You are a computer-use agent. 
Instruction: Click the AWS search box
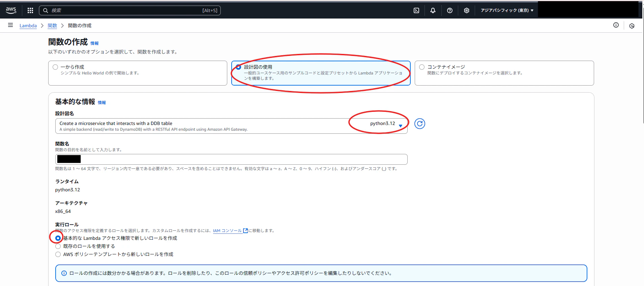click(x=130, y=10)
